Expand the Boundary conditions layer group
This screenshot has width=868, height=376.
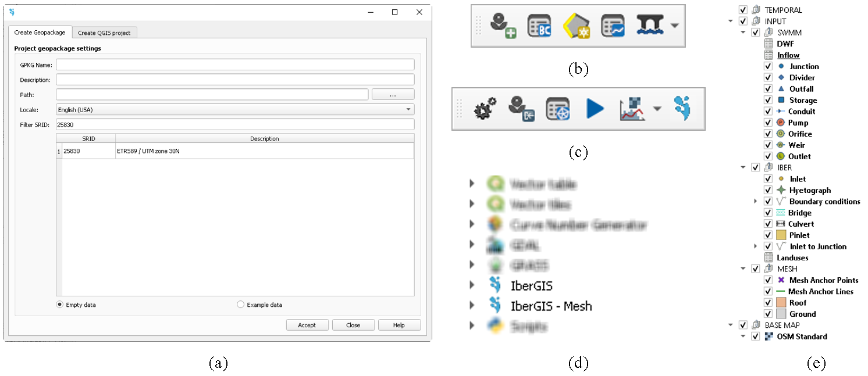tap(756, 202)
